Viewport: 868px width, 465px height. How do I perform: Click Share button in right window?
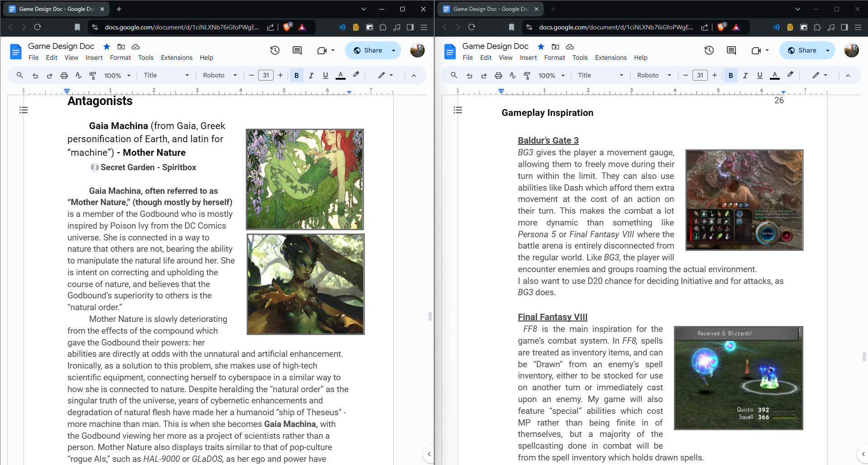tap(802, 50)
